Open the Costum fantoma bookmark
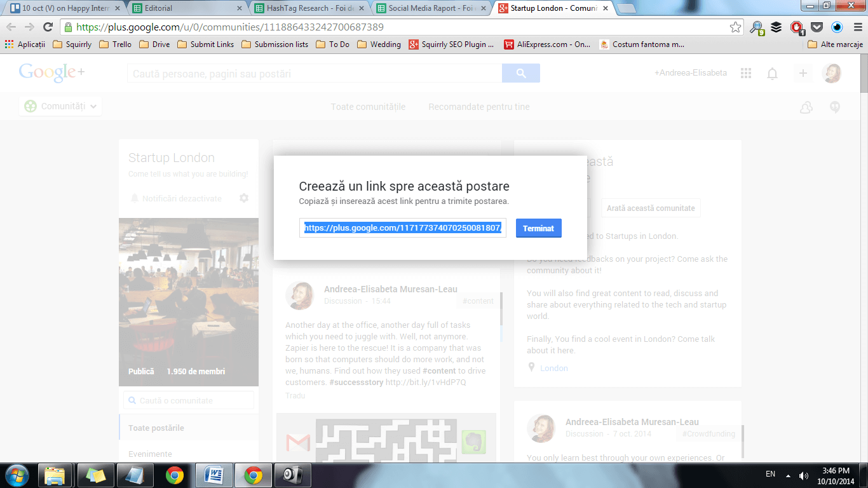The width and height of the screenshot is (868, 488). click(642, 44)
